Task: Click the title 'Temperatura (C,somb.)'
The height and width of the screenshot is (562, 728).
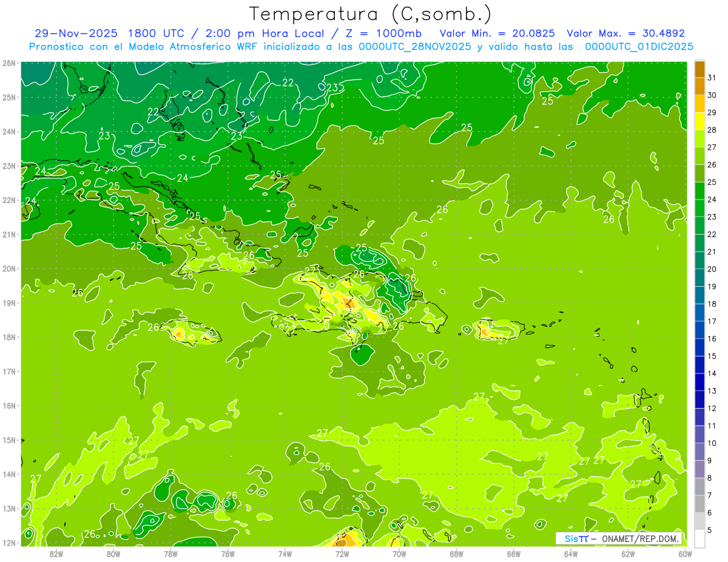Action: pos(370,13)
